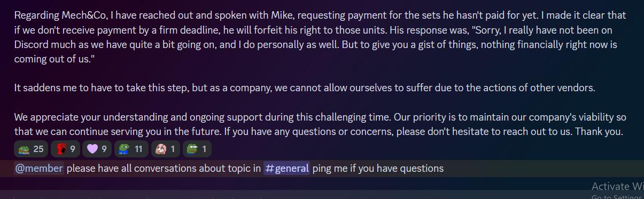Open the @member mention

tap(39, 168)
